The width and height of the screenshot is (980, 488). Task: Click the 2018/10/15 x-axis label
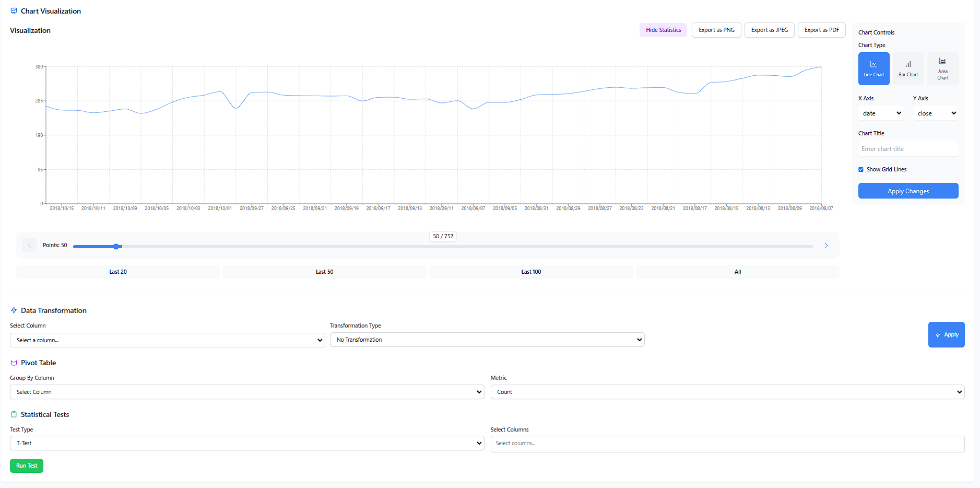(62, 208)
